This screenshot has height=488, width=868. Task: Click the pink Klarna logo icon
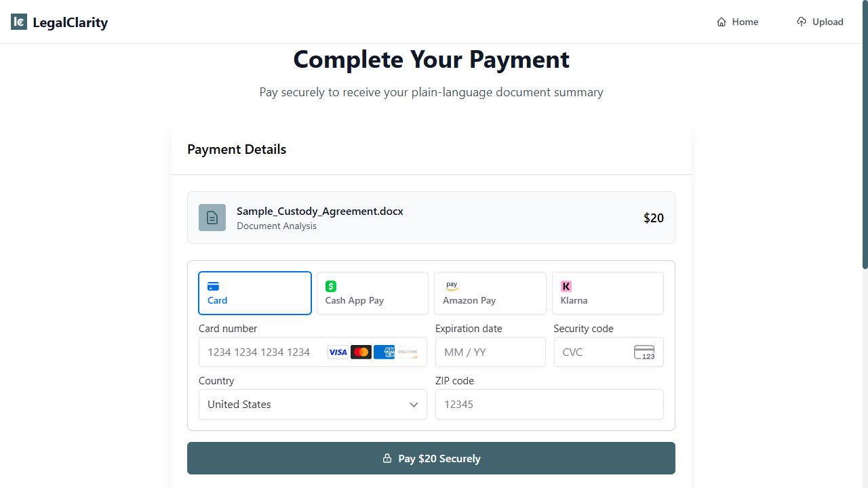click(x=566, y=286)
